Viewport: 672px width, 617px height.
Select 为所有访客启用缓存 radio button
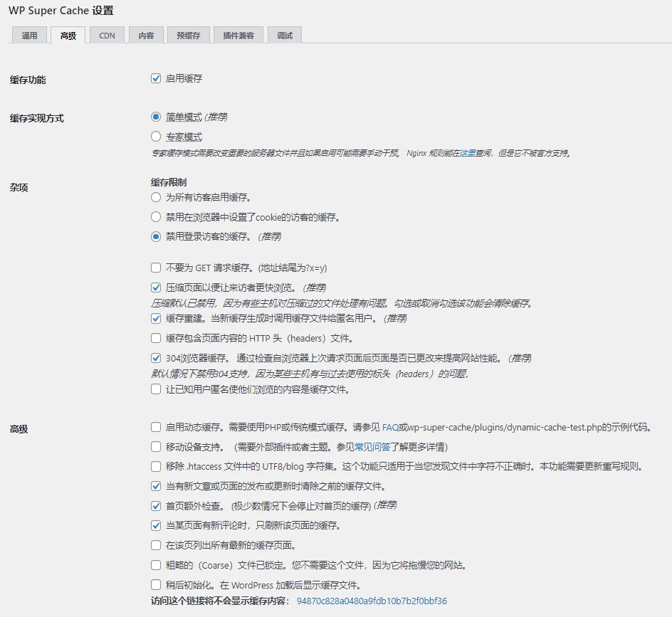click(156, 198)
